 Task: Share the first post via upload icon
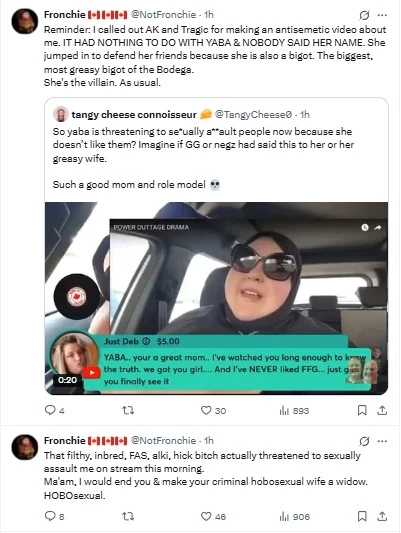(382, 411)
